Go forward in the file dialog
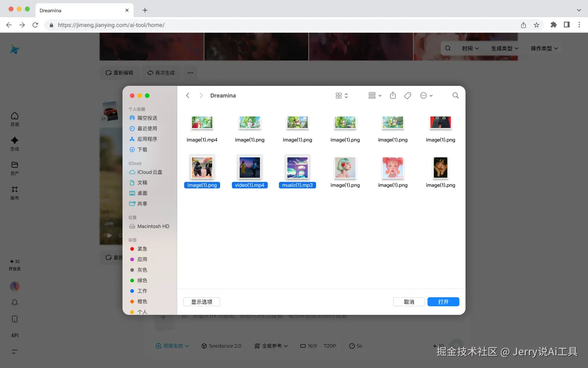Viewport: 588px width, 368px height. coord(201,96)
